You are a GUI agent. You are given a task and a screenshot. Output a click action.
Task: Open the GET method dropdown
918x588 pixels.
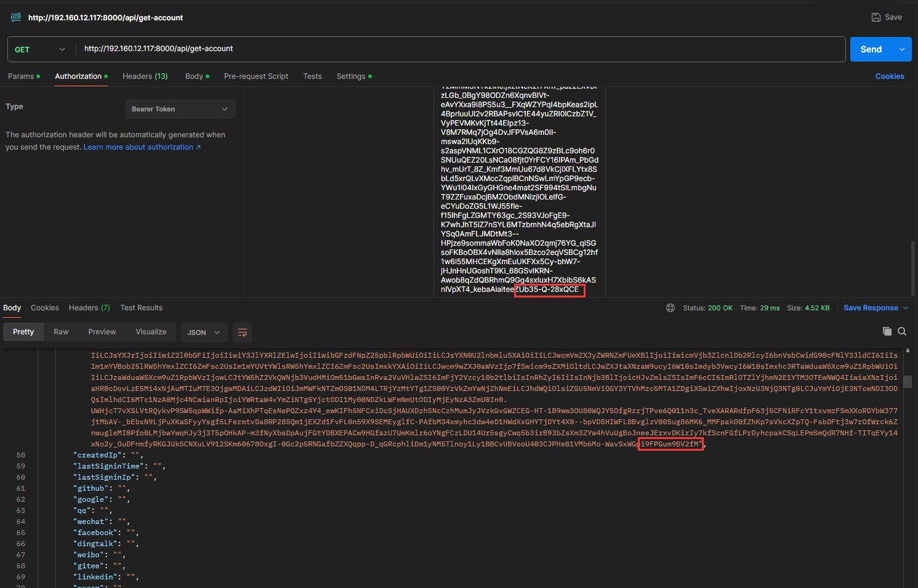(x=40, y=49)
